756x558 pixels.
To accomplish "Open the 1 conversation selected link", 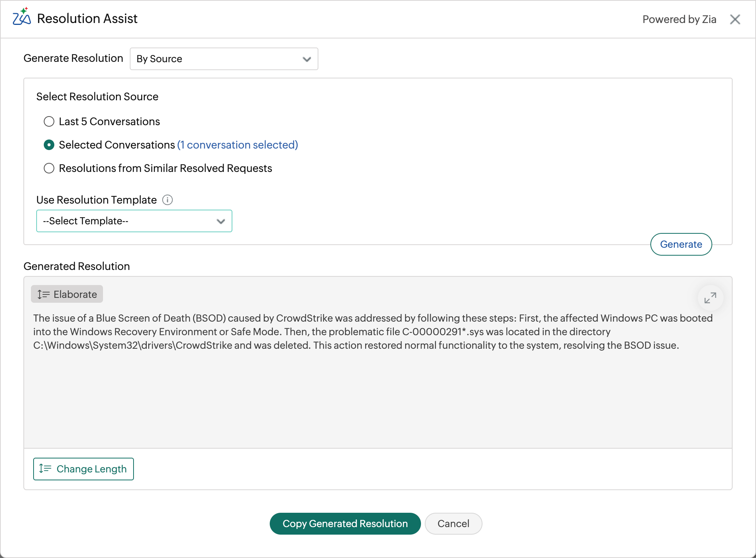I will (x=237, y=145).
